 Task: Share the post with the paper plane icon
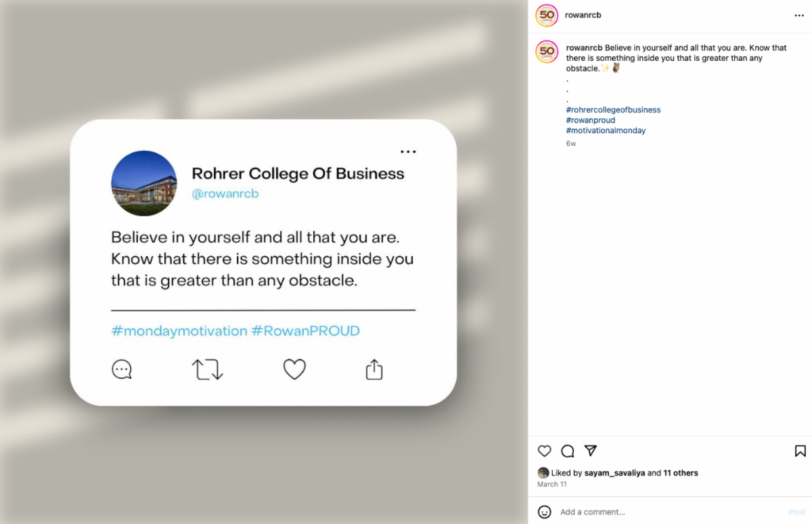click(x=591, y=450)
